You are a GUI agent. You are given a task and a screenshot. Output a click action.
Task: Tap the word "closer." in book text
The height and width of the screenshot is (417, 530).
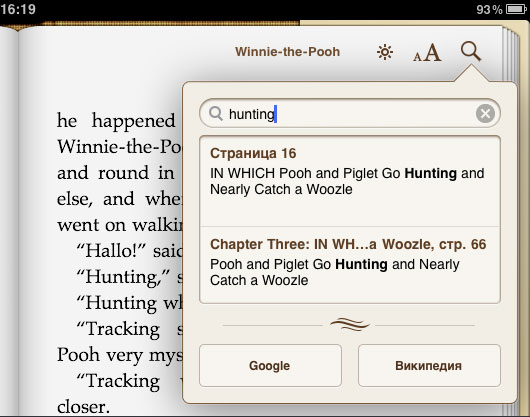[x=83, y=407]
